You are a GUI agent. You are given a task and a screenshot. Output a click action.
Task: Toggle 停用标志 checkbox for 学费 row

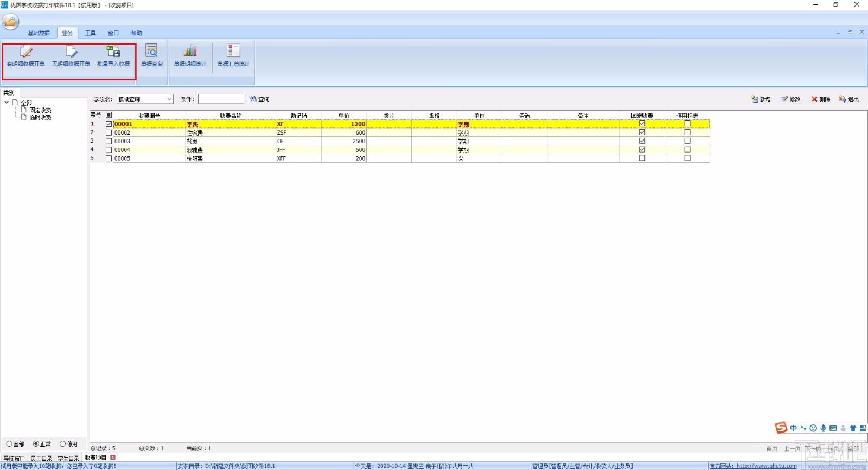pyautogui.click(x=687, y=124)
